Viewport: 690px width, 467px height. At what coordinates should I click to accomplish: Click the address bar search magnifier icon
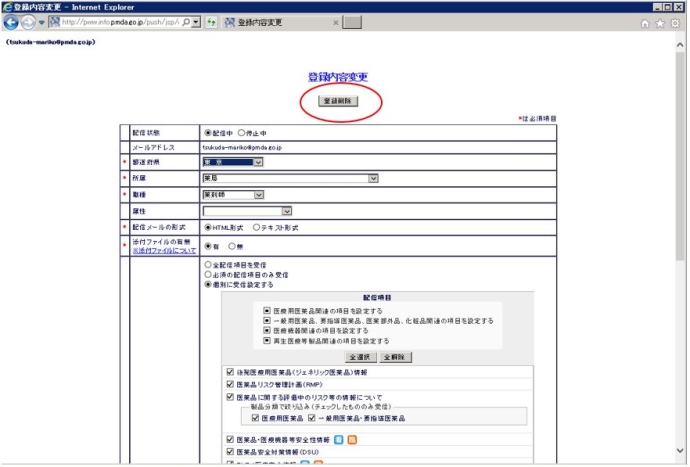click(x=186, y=22)
